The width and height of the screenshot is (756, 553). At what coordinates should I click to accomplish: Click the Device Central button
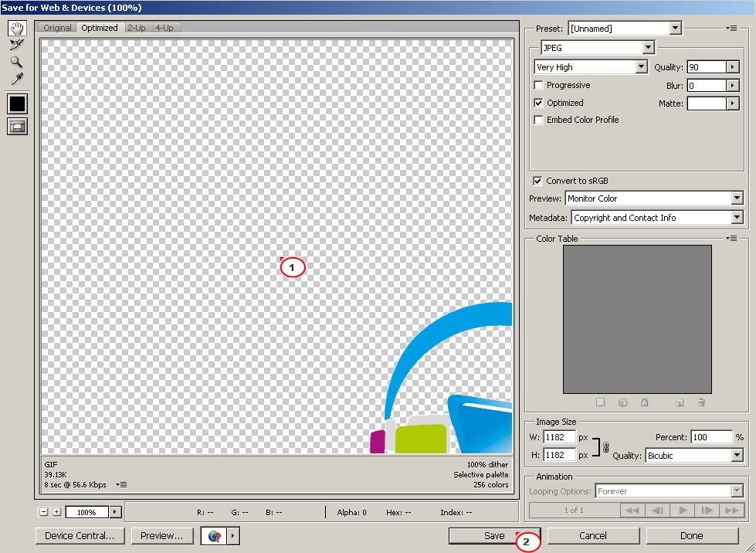(x=80, y=535)
